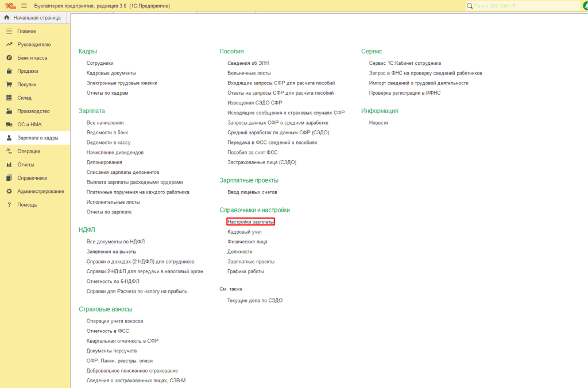Click the bar chart Отчеты icon
This screenshot has width=588, height=388.
coord(9,165)
